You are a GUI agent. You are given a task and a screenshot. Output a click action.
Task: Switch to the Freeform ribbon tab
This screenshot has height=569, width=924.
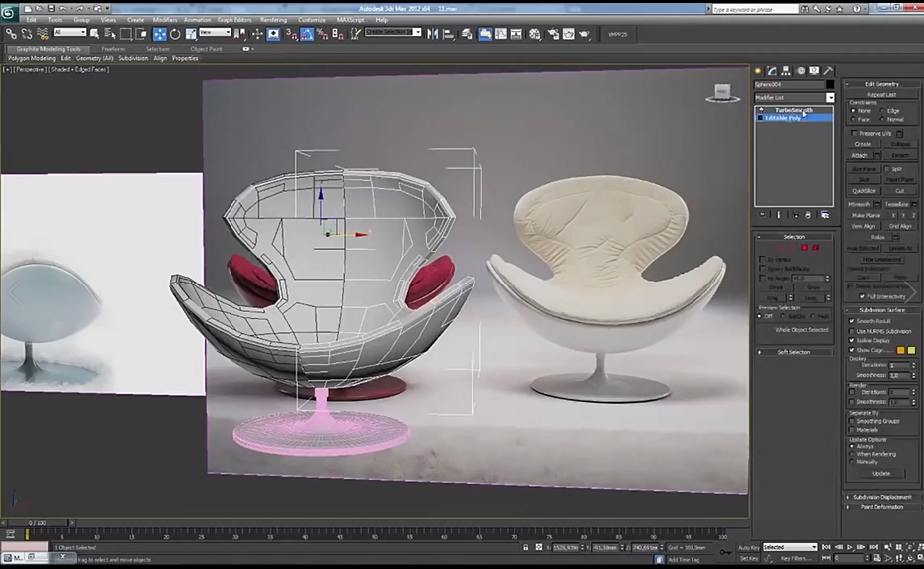(113, 49)
